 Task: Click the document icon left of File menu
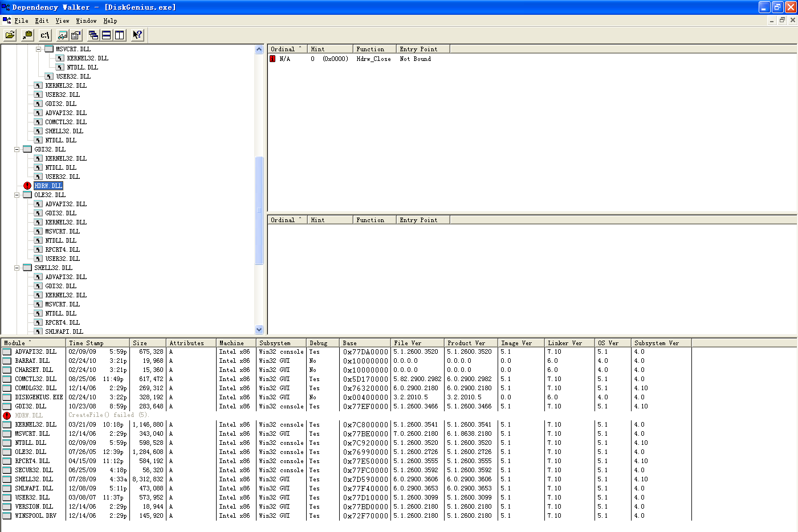[7, 21]
